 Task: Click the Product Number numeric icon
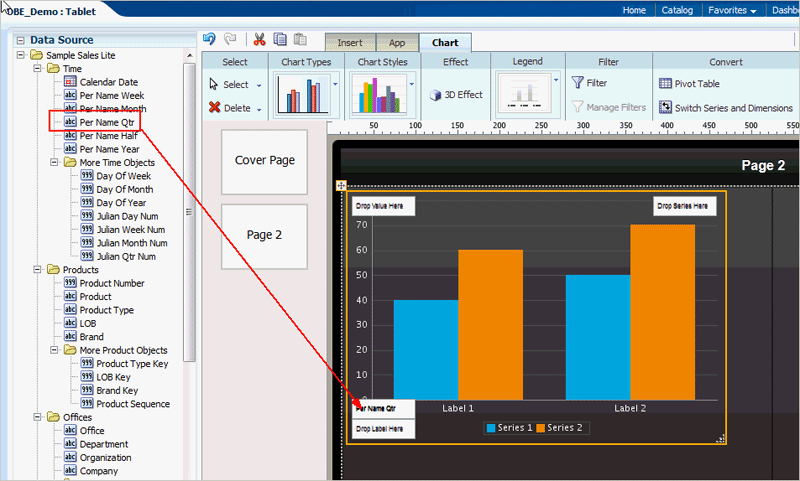coord(70,283)
